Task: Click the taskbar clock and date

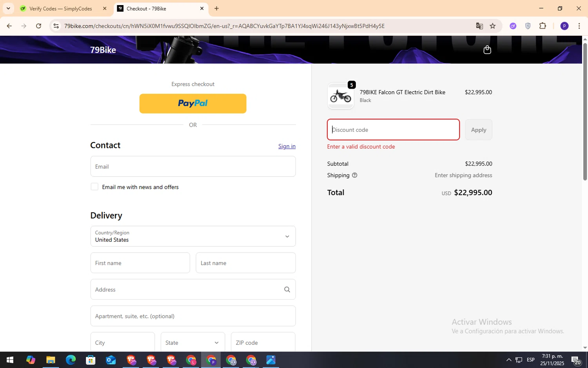Action: 552,360
